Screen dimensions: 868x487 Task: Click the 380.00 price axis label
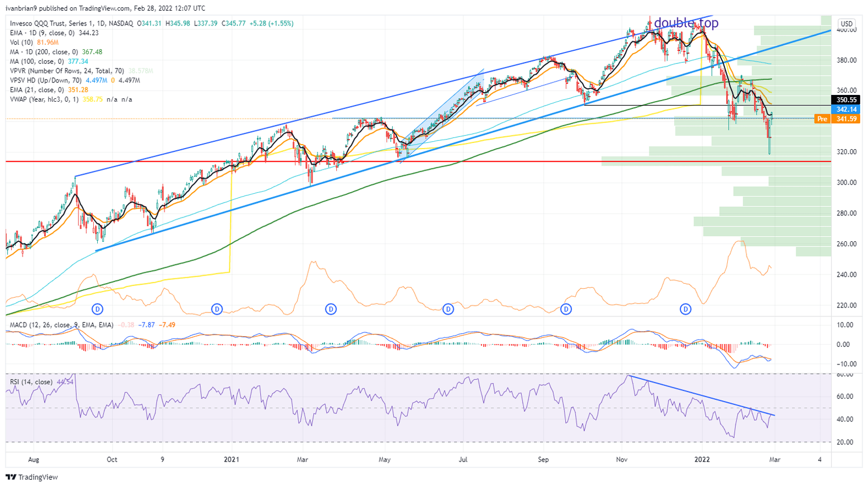point(847,60)
